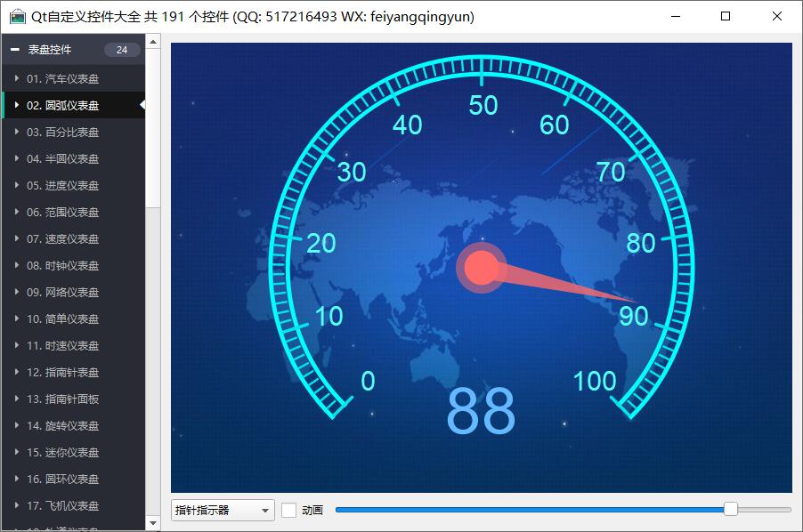Screen dimensions: 803x532
Task: Click the app icon in the title bar
Action: pos(17,16)
